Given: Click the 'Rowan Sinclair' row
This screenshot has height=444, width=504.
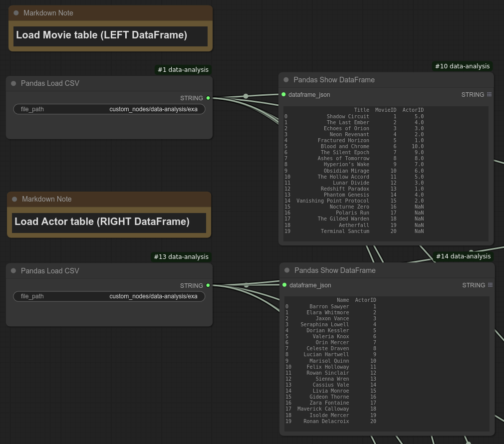Looking at the screenshot, I should 331,373.
